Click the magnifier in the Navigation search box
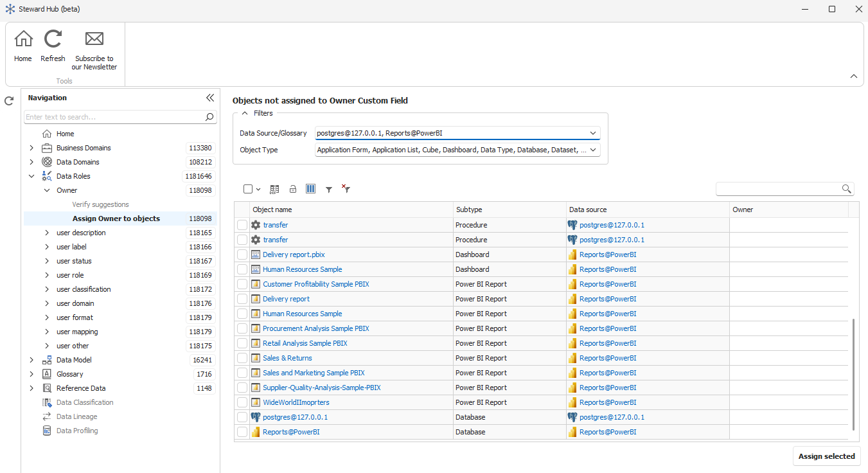 point(209,117)
